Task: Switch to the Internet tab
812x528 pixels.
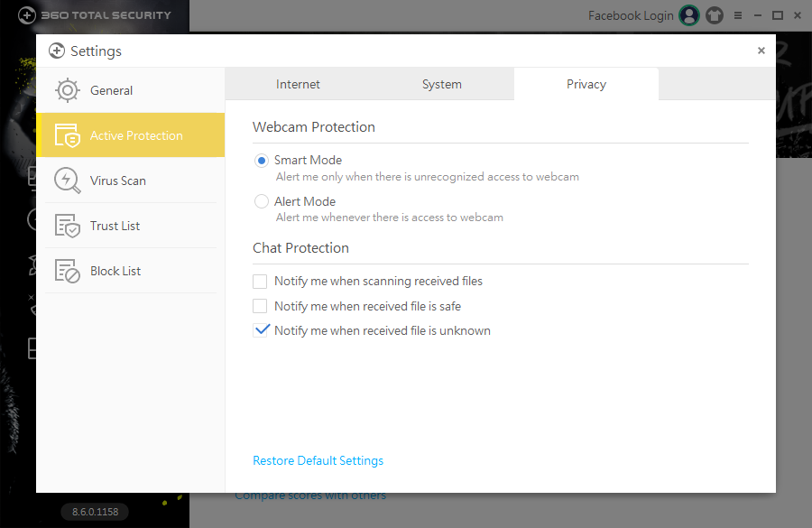Action: click(x=298, y=84)
